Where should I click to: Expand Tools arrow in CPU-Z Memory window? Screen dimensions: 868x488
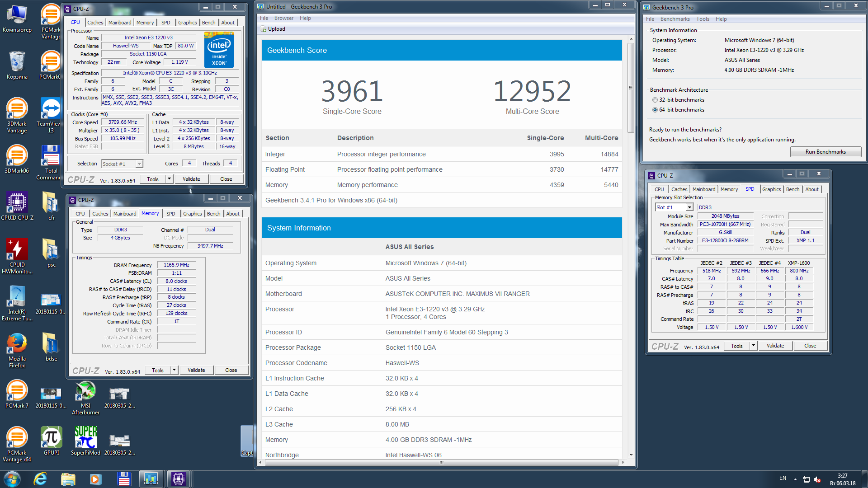pos(174,370)
